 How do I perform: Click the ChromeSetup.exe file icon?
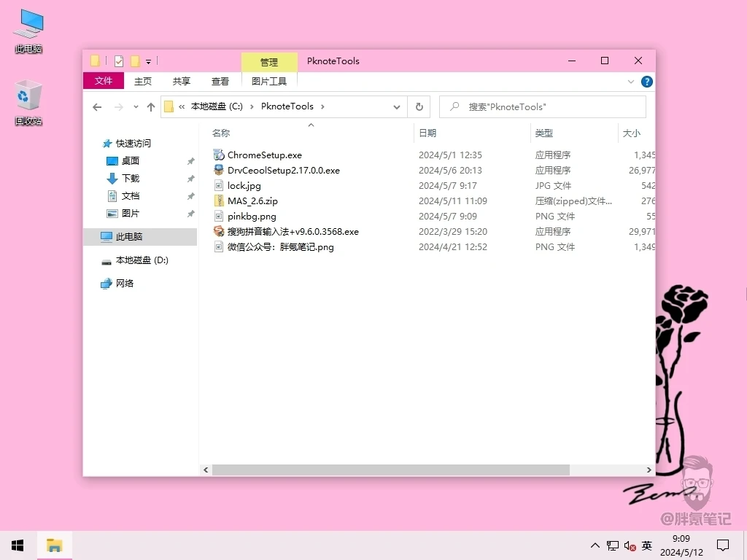[219, 155]
